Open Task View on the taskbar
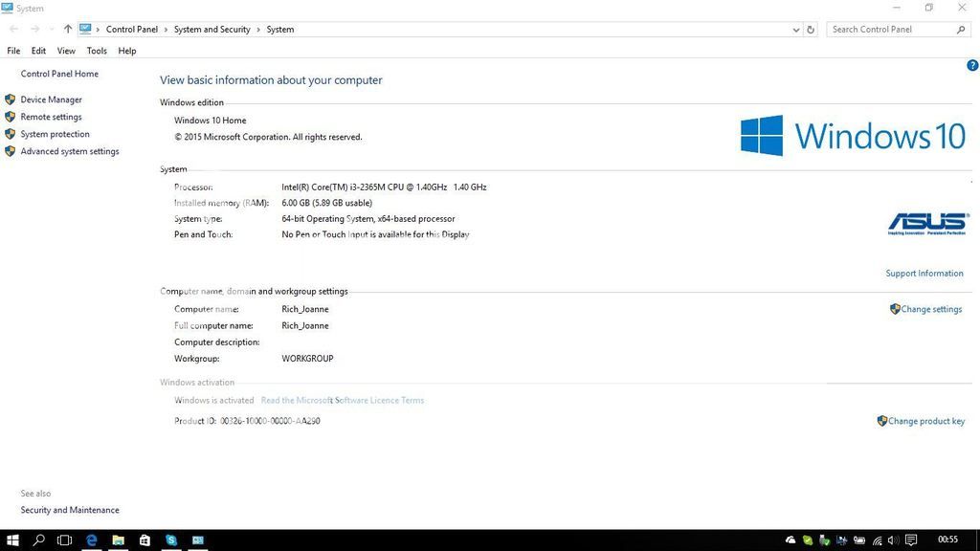 (x=64, y=540)
